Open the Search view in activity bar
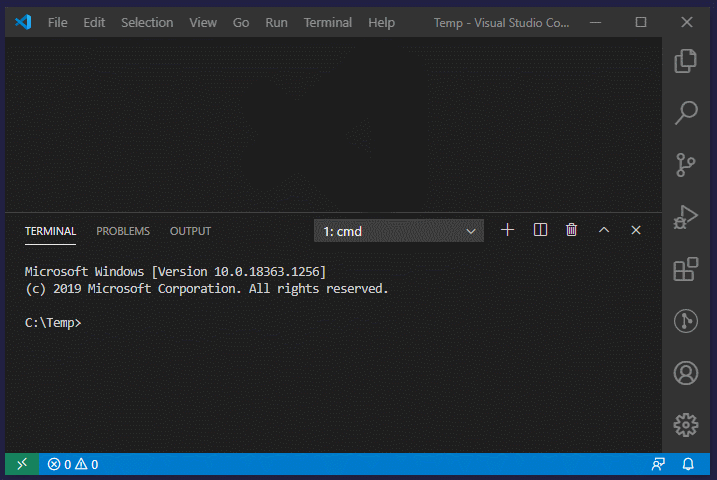The image size is (717, 480). click(685, 112)
